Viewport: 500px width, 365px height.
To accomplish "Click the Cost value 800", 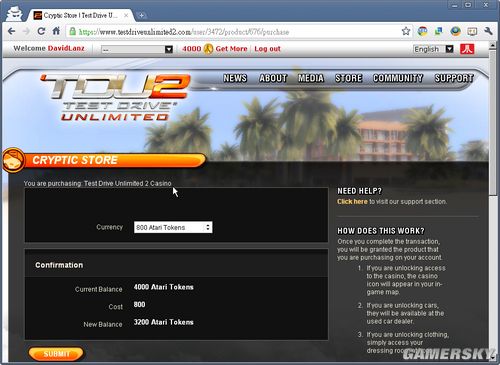I will 139,304.
